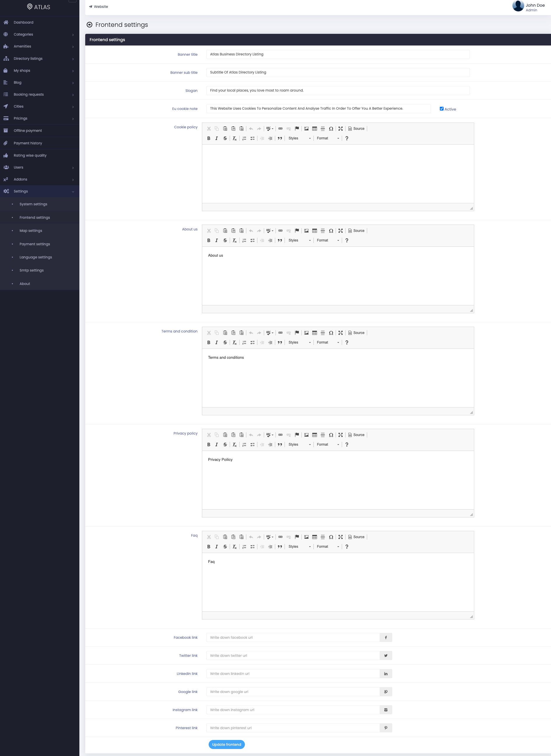Toggle the Eu cookie note Active checkbox

coord(442,109)
